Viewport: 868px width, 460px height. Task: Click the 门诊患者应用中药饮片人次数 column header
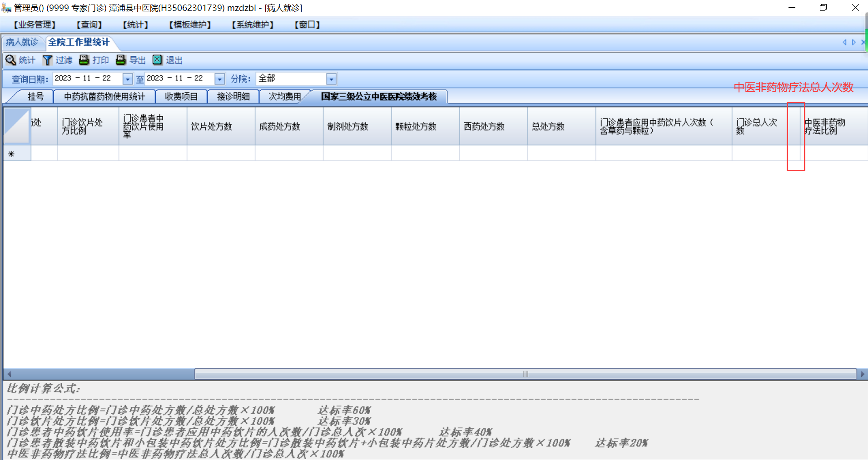[x=664, y=126]
